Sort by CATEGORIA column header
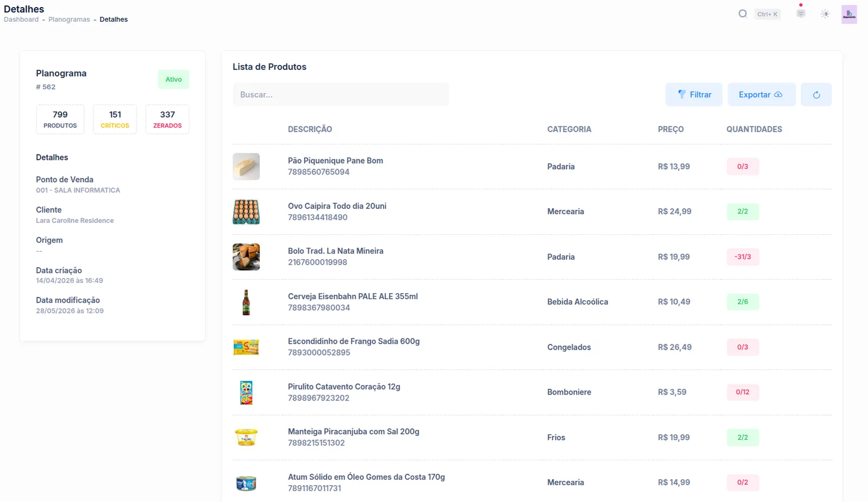868x502 pixels. 569,130
